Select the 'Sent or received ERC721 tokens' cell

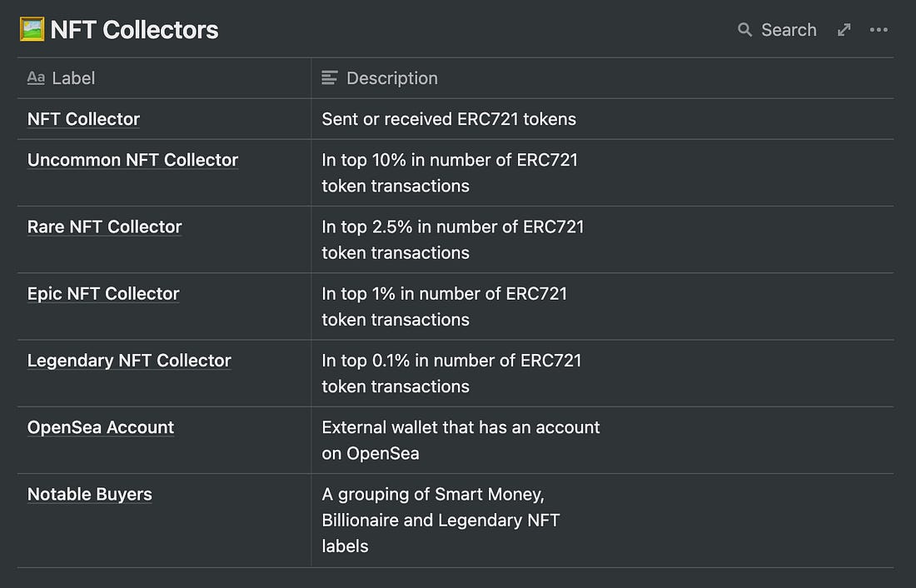pos(602,119)
